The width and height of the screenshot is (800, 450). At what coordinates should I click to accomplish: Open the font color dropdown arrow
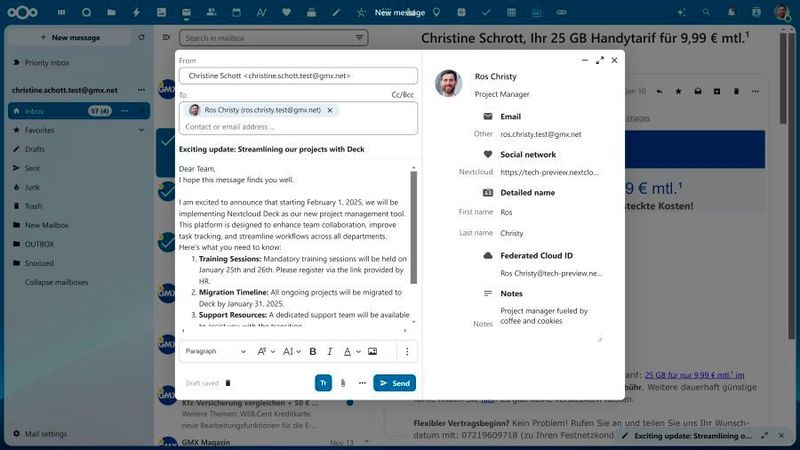(x=359, y=352)
